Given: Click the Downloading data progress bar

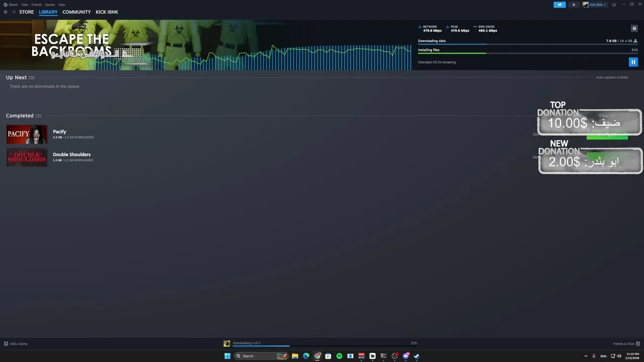Looking at the screenshot, I should (x=528, y=44).
